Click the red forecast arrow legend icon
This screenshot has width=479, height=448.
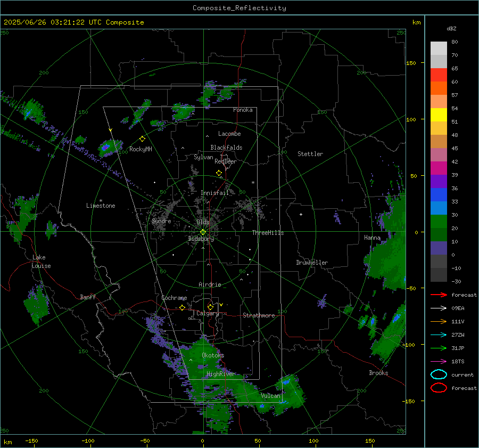pyautogui.click(x=439, y=295)
